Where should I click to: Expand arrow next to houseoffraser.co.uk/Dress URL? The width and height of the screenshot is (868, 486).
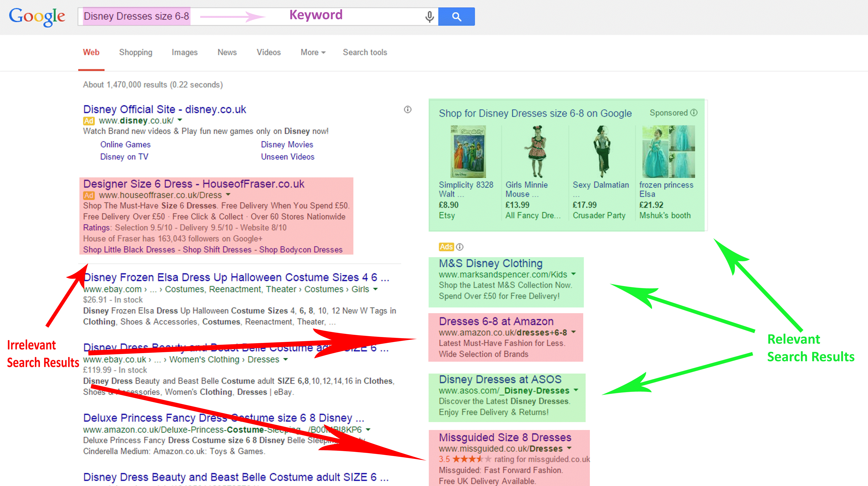click(x=228, y=194)
